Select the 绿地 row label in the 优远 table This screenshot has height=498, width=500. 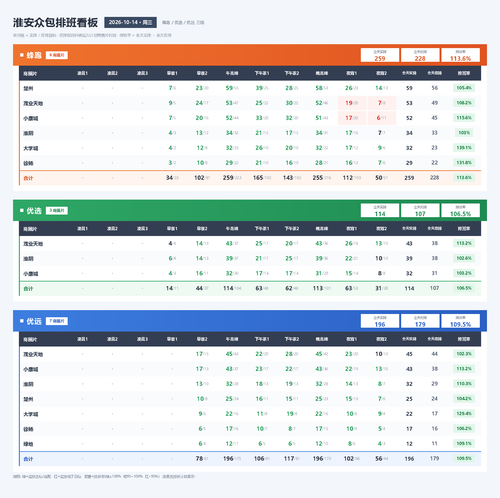(x=28, y=444)
